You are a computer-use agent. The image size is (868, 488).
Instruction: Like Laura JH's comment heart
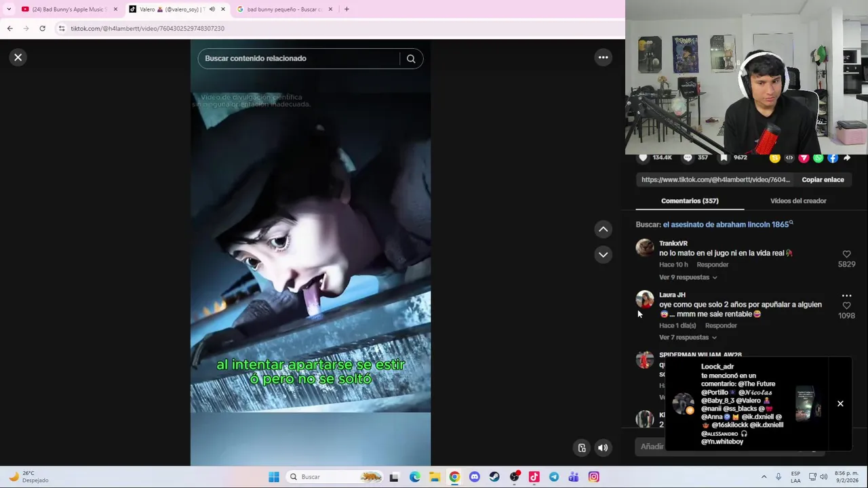846,306
